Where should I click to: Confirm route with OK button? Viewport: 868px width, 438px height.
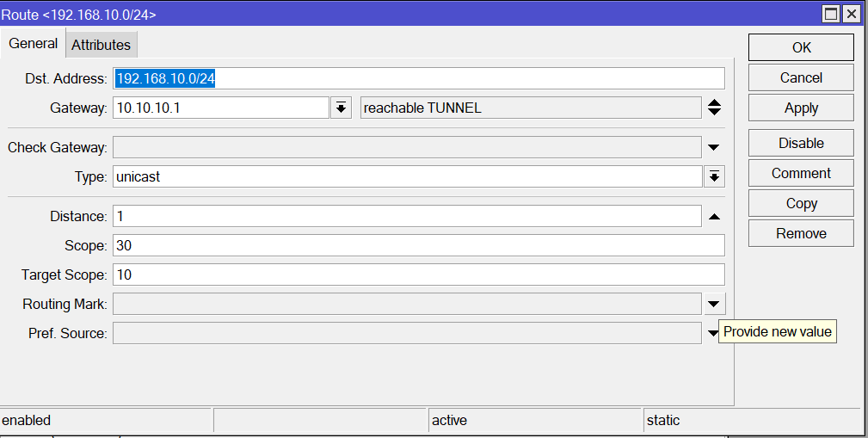[801, 47]
